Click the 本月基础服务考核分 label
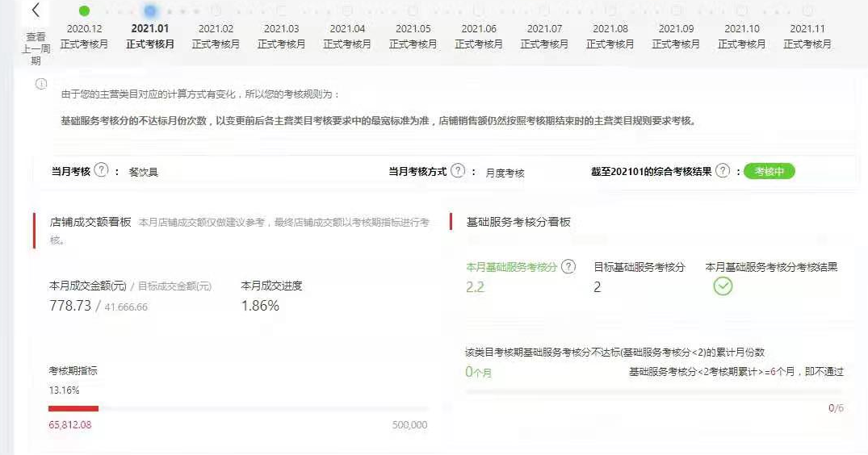The width and height of the screenshot is (868, 455). (x=511, y=267)
